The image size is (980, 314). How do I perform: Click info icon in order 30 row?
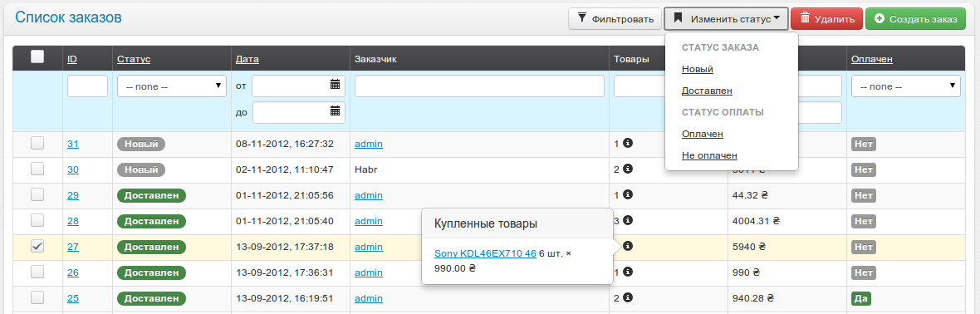point(628,169)
